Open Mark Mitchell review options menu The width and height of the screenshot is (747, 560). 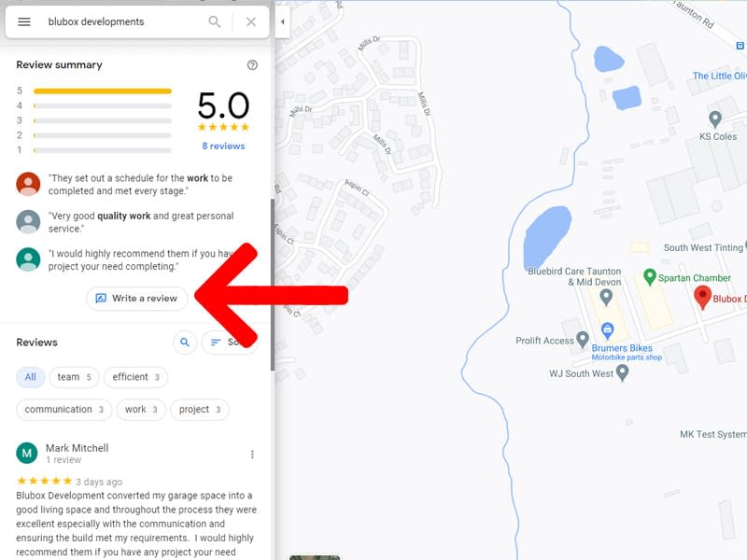point(252,455)
